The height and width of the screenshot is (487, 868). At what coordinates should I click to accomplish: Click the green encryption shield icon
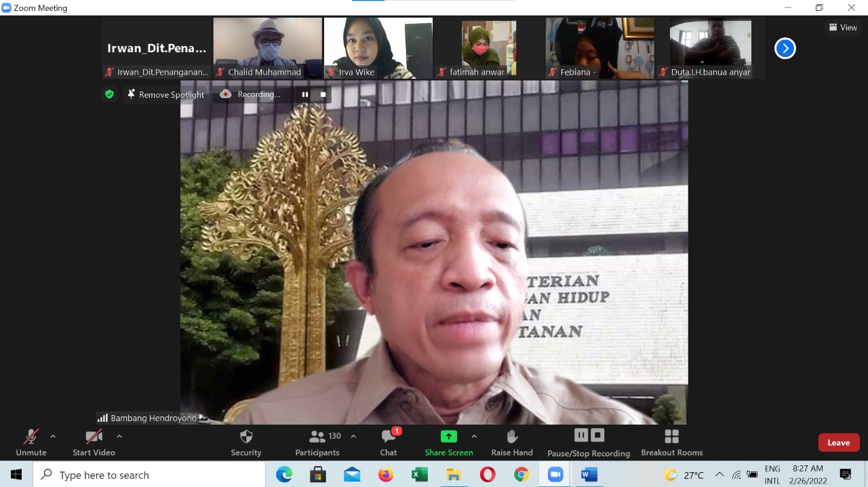pyautogui.click(x=109, y=94)
